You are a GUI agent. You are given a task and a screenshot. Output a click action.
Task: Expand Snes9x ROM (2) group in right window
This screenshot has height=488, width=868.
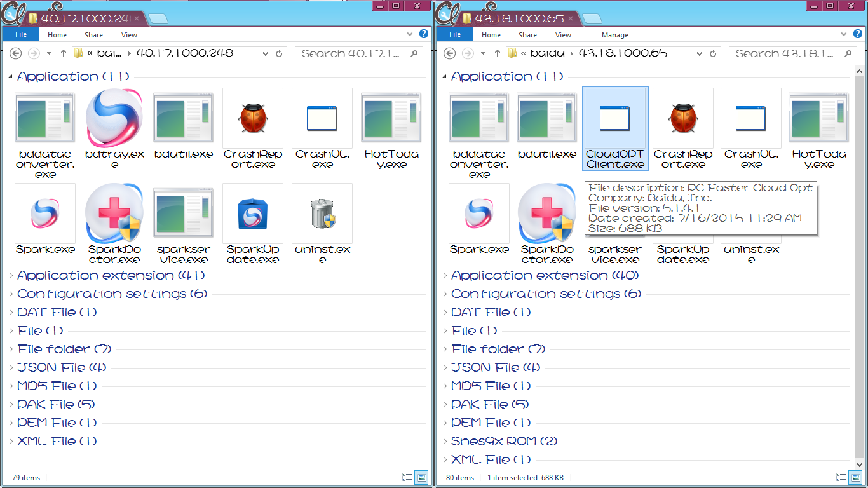(445, 442)
